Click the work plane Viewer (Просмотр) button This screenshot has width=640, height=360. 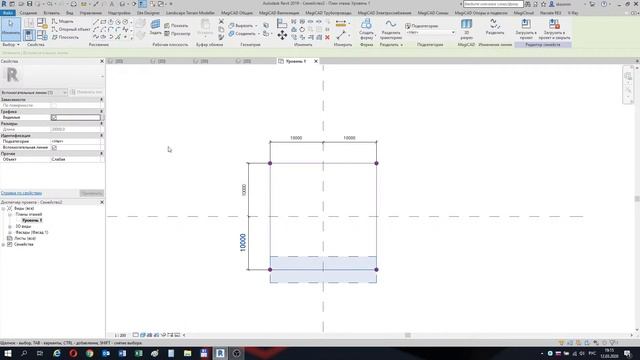click(x=177, y=33)
